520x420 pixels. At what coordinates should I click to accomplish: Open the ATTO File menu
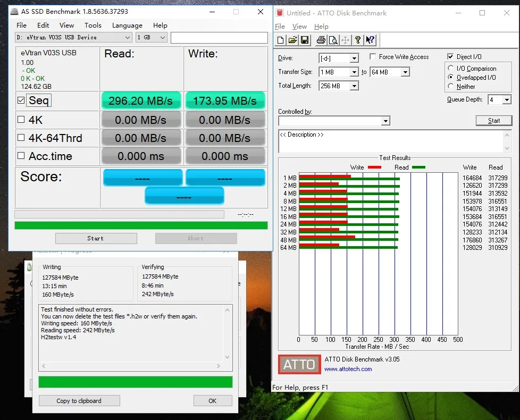pos(280,26)
